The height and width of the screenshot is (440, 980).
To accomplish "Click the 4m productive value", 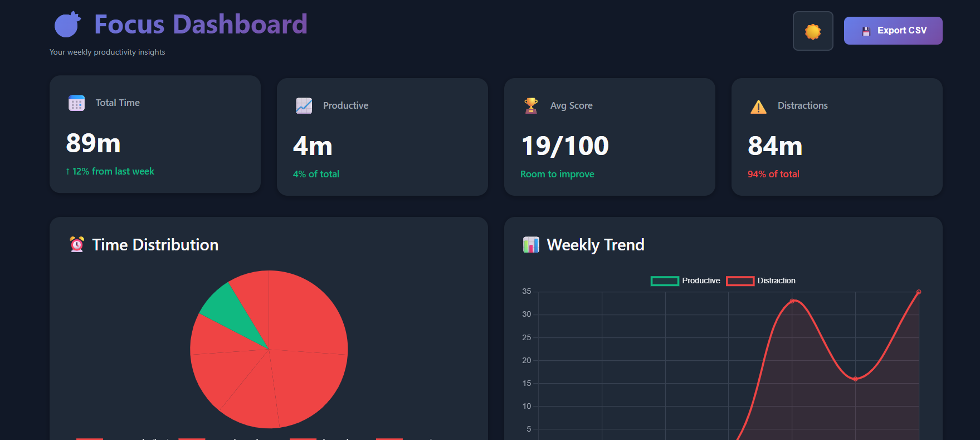I will (x=313, y=146).
